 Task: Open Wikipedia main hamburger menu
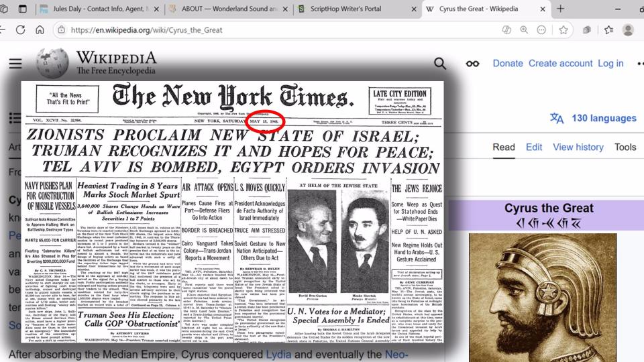tap(15, 64)
